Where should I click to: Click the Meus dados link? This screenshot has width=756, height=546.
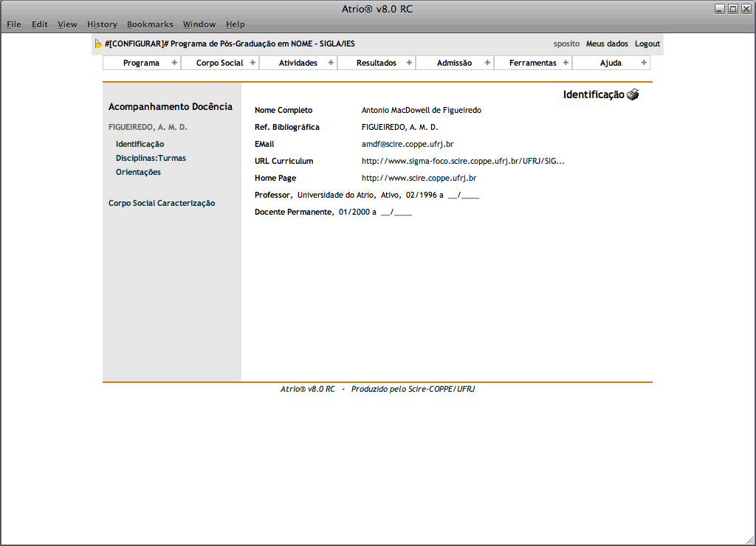click(607, 44)
